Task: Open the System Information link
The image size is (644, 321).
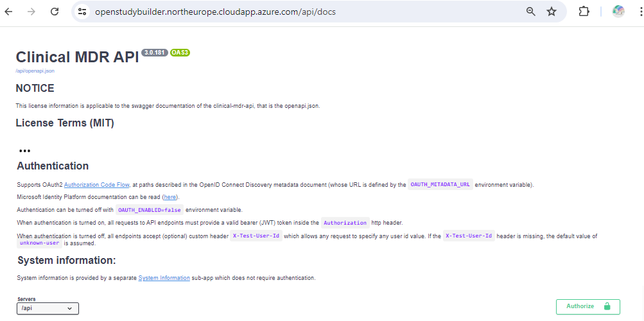Action: 164,278
